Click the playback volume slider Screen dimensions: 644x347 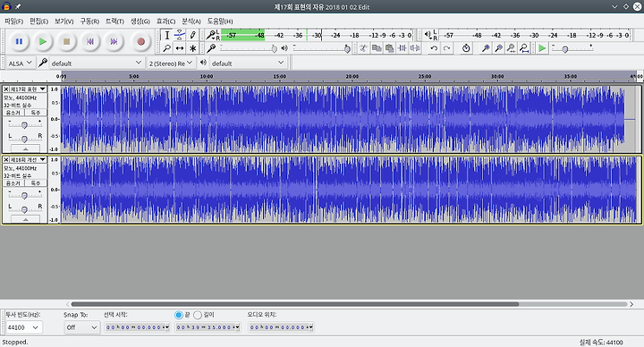coord(322,48)
